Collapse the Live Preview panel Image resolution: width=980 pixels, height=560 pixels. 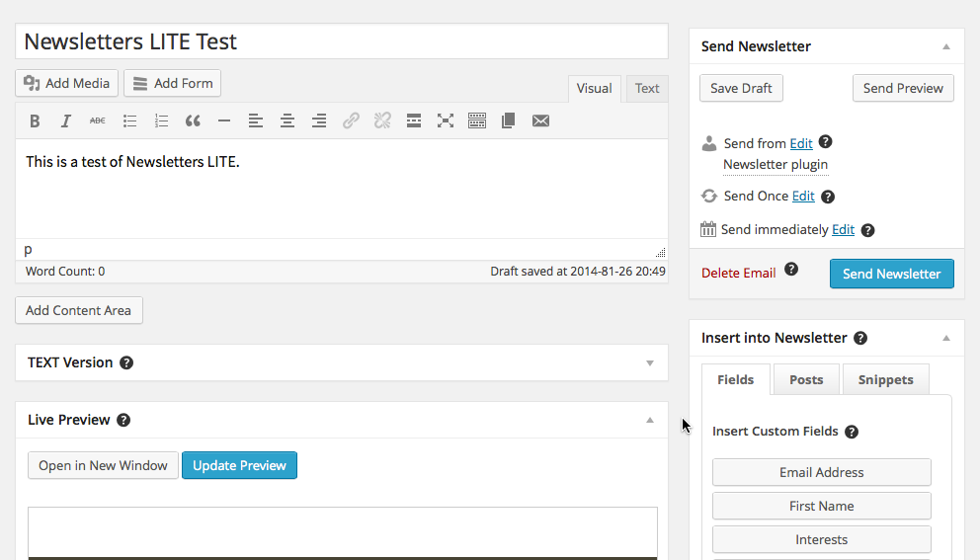click(650, 421)
